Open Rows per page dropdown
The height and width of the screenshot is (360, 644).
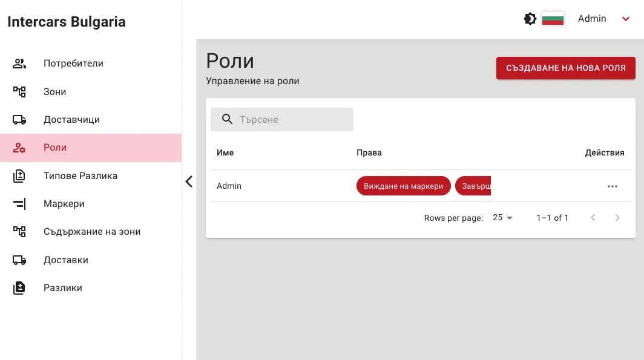click(502, 218)
